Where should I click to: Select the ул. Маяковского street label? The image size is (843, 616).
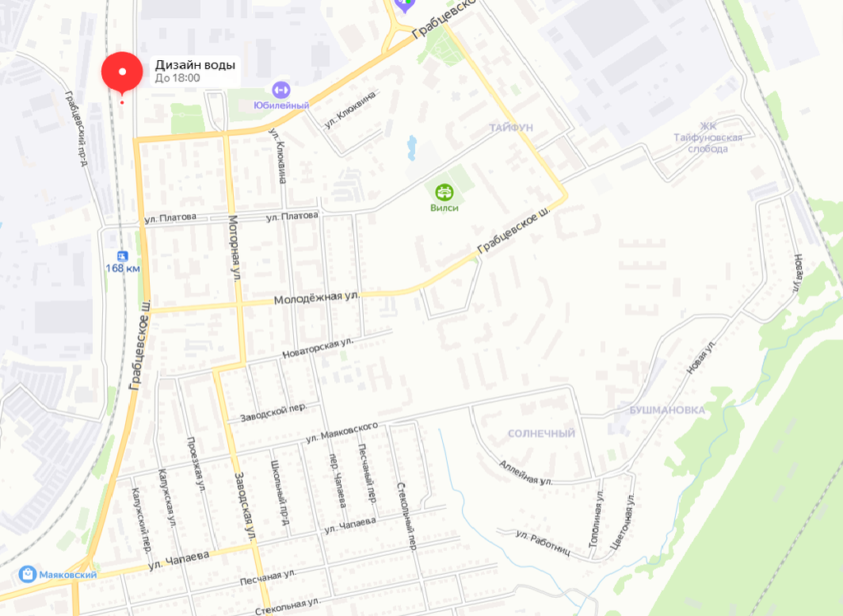click(342, 432)
